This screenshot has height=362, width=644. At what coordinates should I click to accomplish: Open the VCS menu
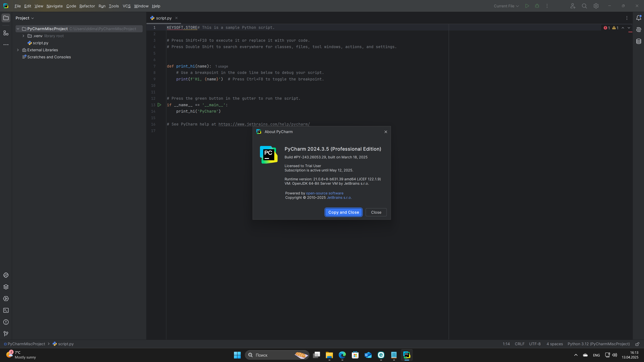[126, 6]
